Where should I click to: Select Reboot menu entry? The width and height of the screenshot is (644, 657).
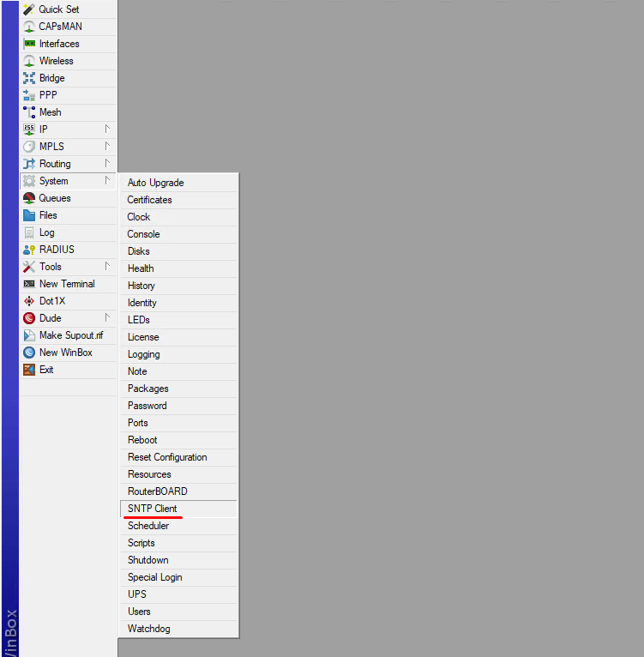click(x=178, y=440)
